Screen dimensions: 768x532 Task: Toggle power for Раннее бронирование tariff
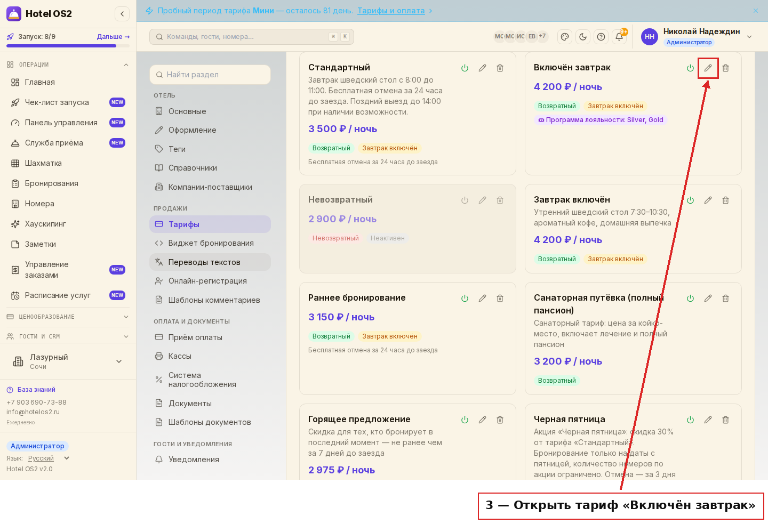coord(465,299)
